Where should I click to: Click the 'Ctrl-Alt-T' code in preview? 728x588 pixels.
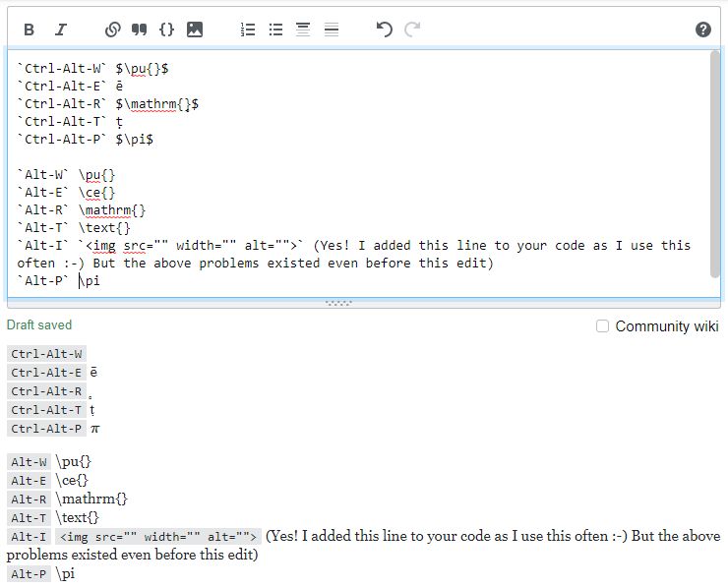pyautogui.click(x=46, y=410)
